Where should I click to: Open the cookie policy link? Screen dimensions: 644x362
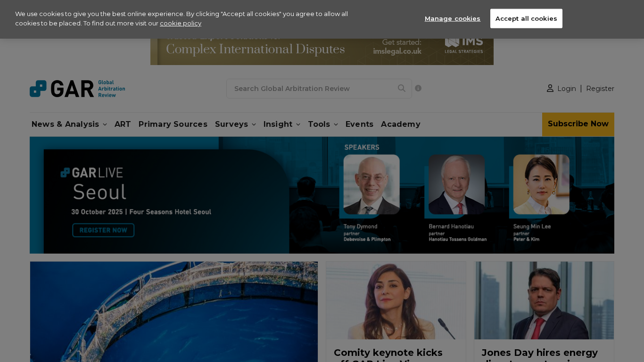pos(181,24)
